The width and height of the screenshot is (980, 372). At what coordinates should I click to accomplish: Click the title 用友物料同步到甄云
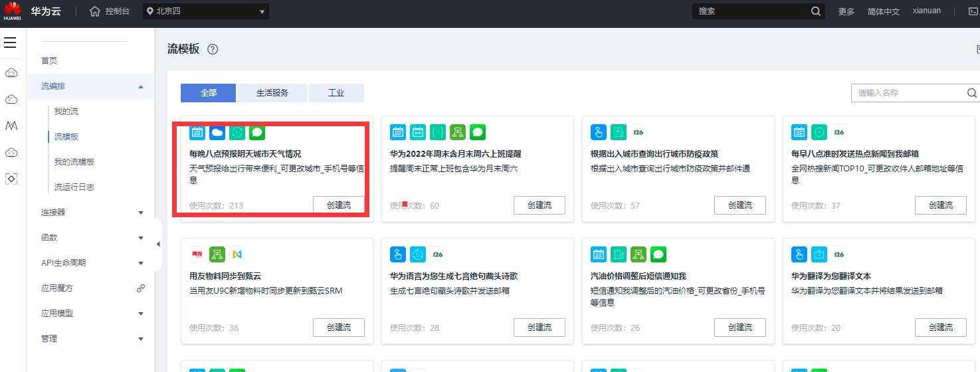pyautogui.click(x=225, y=276)
